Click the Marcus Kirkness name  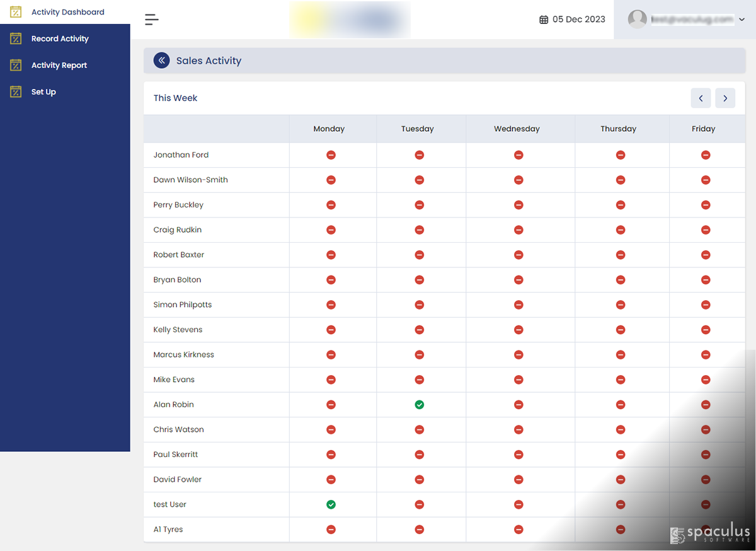[183, 354]
